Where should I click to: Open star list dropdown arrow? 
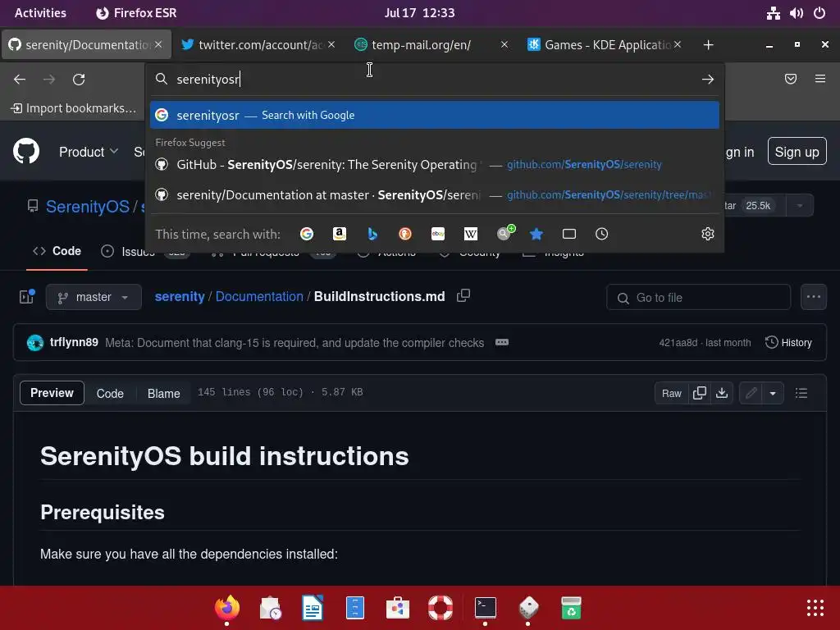pos(800,206)
